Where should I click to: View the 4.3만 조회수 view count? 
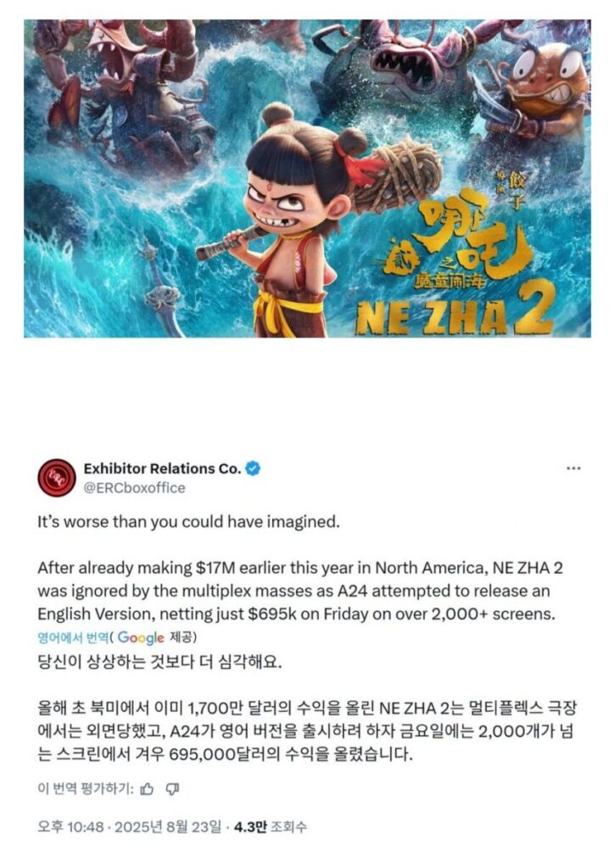pos(270,827)
